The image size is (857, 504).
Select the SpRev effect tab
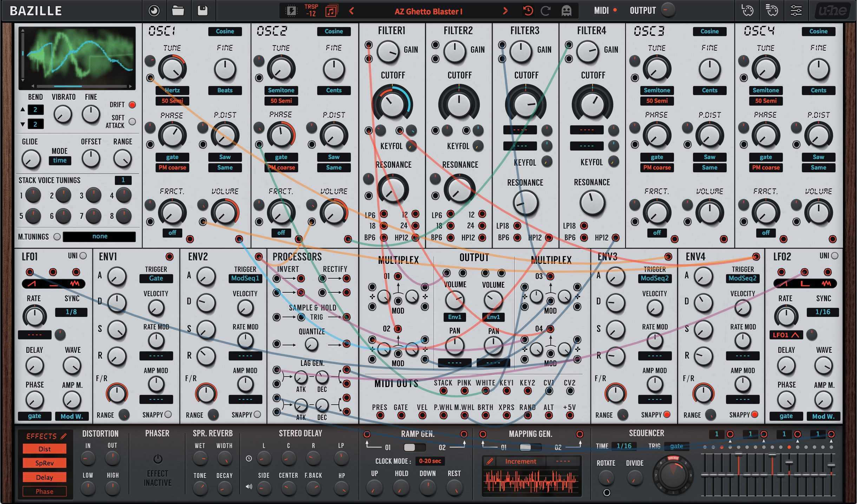click(x=45, y=463)
